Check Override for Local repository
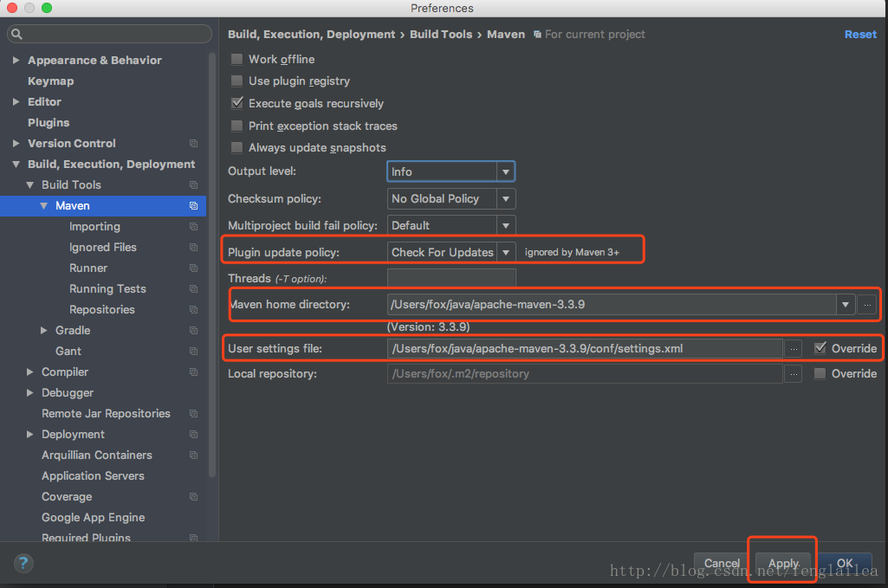888x588 pixels. pos(820,373)
